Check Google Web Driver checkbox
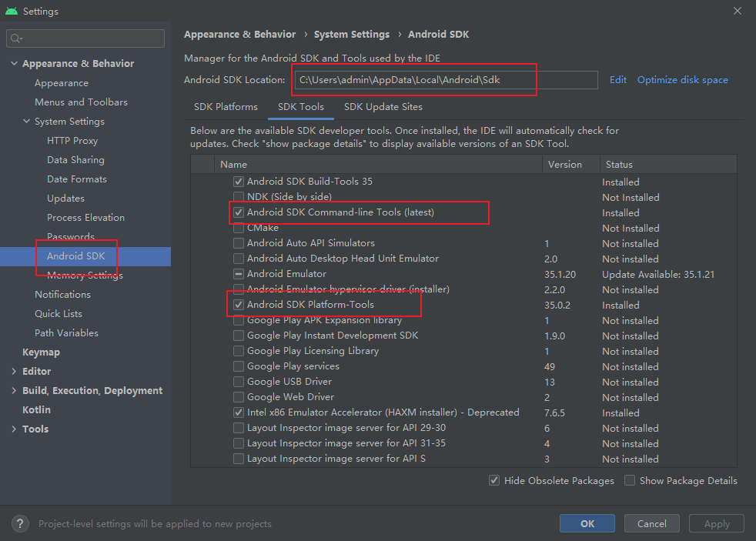This screenshot has width=756, height=541. pos(238,397)
